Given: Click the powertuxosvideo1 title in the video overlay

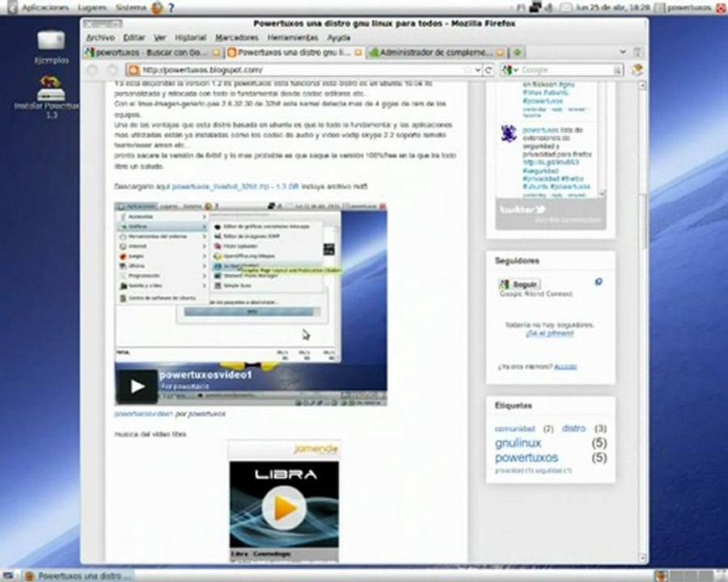Looking at the screenshot, I should pyautogui.click(x=205, y=375).
